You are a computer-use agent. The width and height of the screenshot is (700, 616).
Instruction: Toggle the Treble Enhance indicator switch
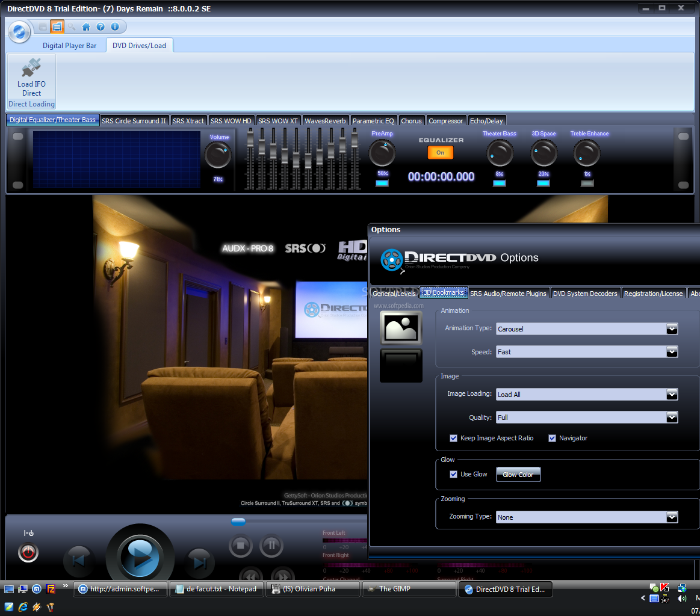[587, 183]
